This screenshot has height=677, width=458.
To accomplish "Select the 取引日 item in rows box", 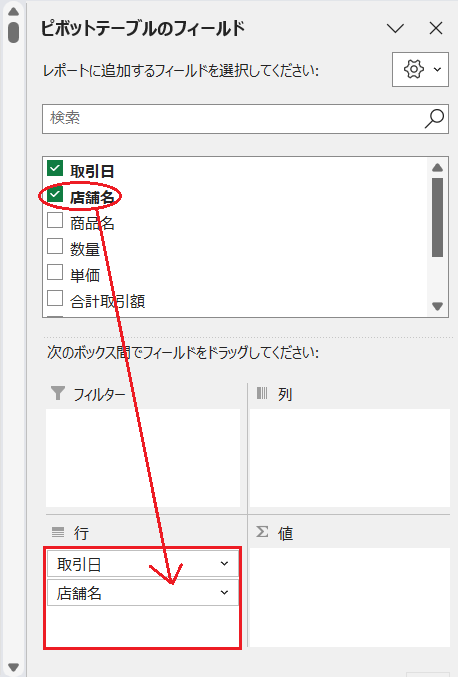I will coord(142,563).
